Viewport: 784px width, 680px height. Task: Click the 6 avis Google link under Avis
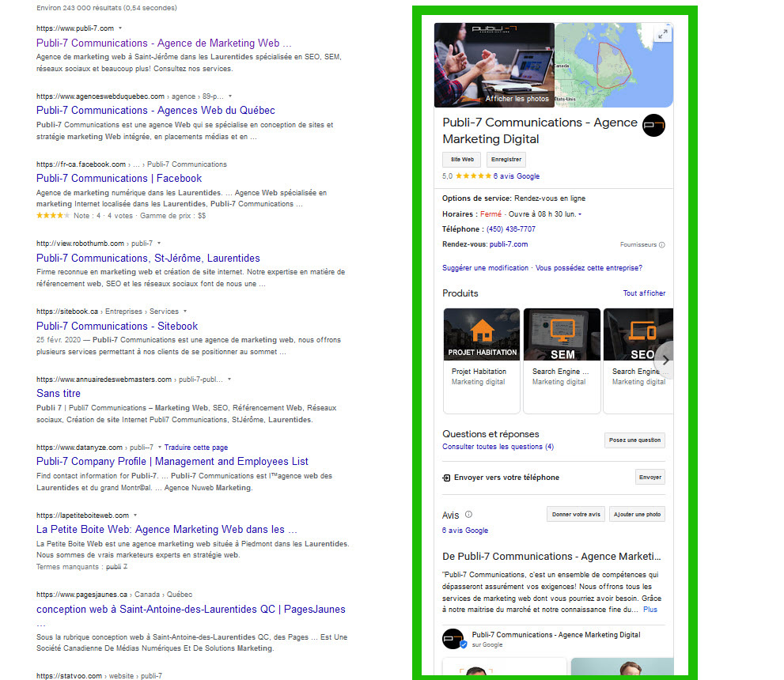tap(465, 531)
